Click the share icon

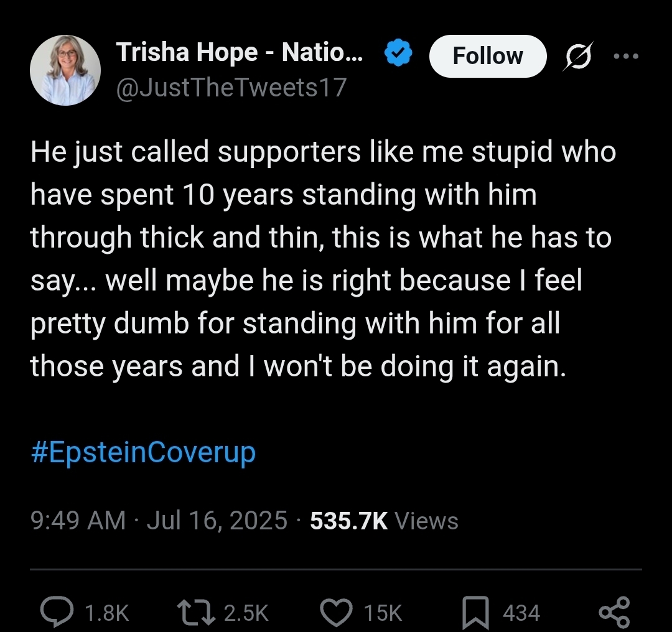pyautogui.click(x=614, y=612)
